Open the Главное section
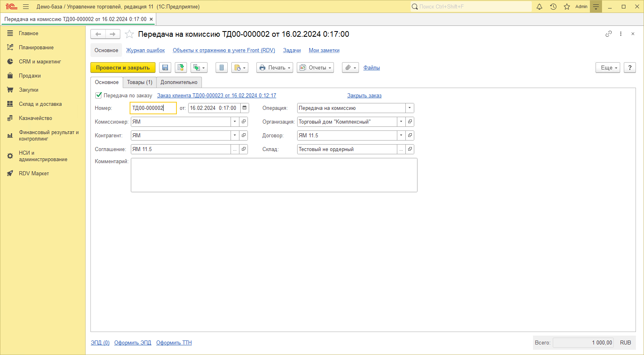Screen dimensions: 644x355 coord(29,34)
